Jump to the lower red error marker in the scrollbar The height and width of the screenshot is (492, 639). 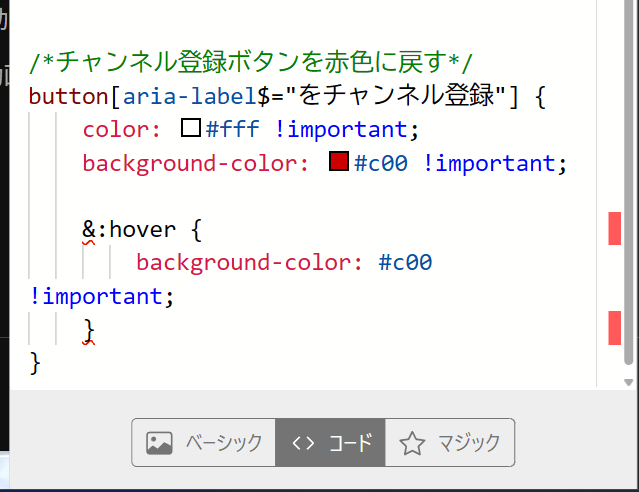coord(614,327)
